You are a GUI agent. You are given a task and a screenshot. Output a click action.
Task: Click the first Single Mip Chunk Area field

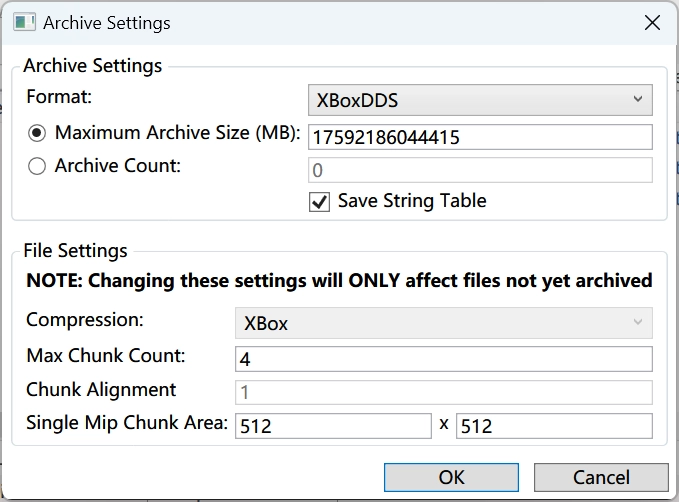pyautogui.click(x=333, y=426)
